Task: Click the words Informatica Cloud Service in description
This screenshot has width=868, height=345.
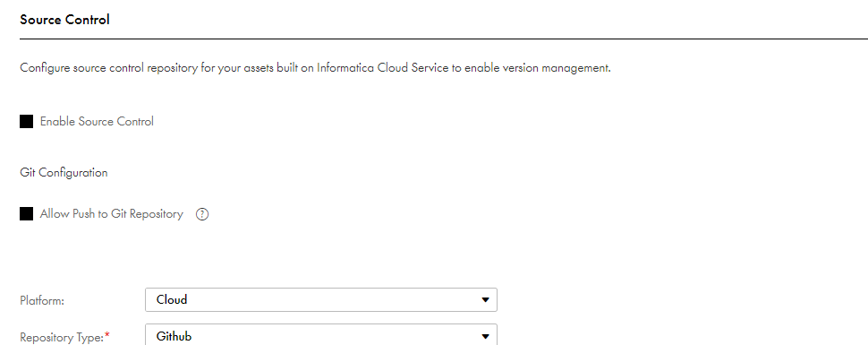Action: click(382, 68)
